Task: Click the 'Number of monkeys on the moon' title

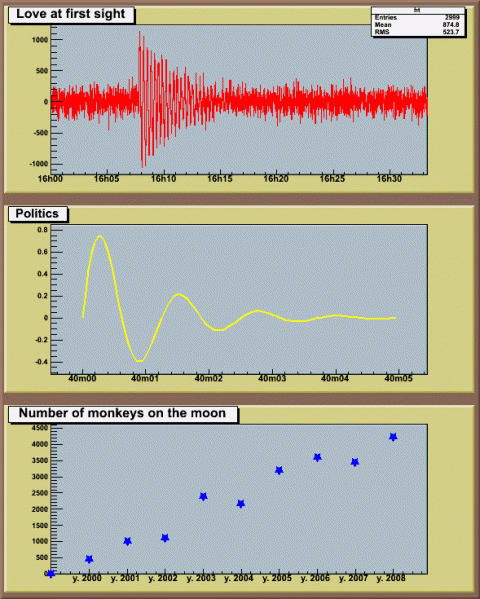Action: tap(123, 414)
